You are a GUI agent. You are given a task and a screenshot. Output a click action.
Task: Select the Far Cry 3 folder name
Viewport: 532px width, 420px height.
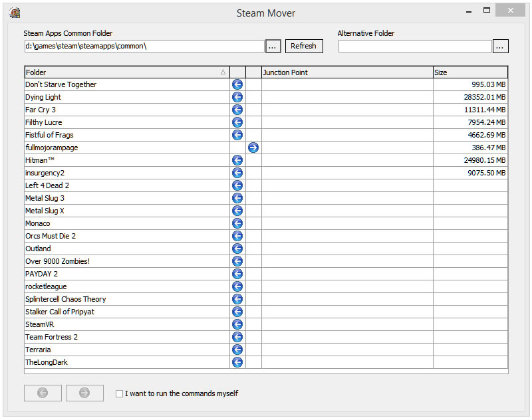point(41,110)
